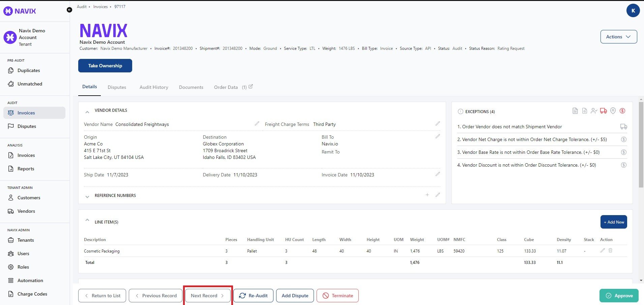The width and height of the screenshot is (644, 305).
Task: Open Invoices under Analysis section
Action: (x=26, y=155)
